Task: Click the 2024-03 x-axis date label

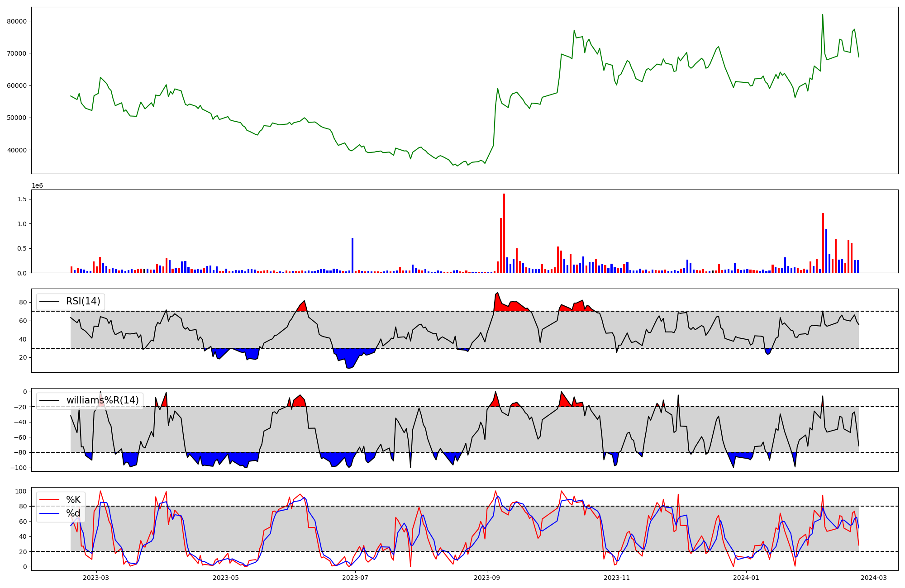Action: (x=873, y=578)
